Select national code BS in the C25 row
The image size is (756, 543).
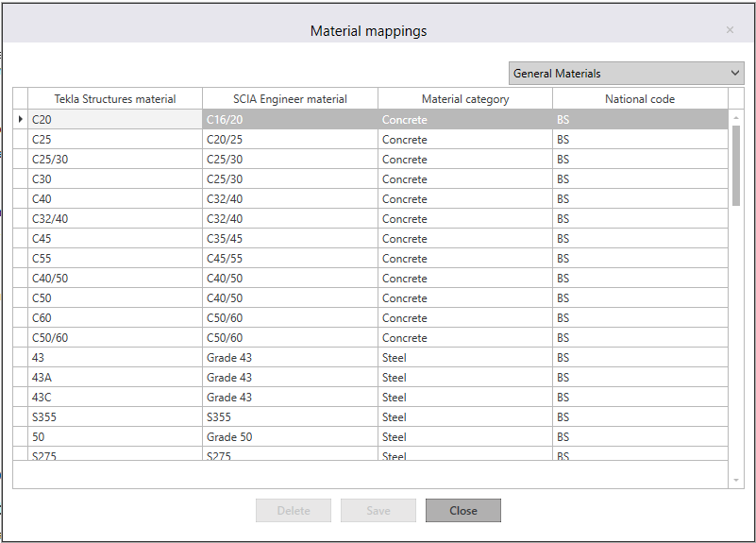click(x=640, y=140)
